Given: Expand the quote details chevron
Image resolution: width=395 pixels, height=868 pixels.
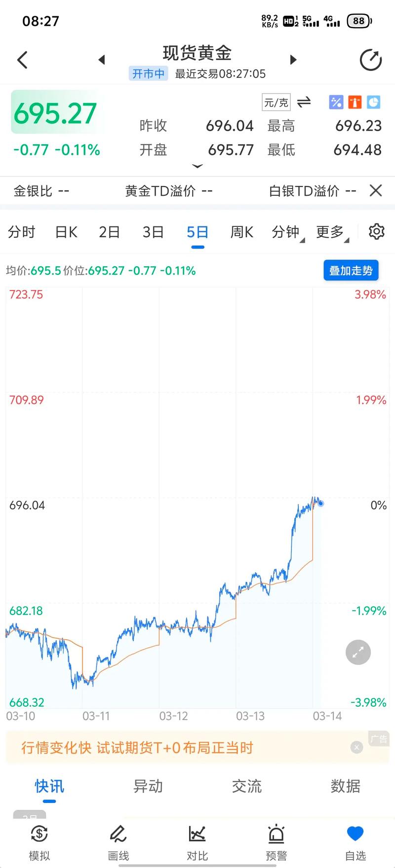Looking at the screenshot, I should [x=197, y=166].
